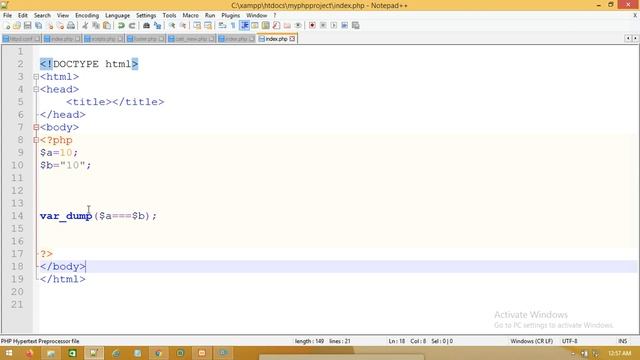Click var_dump on line 14

point(66,216)
